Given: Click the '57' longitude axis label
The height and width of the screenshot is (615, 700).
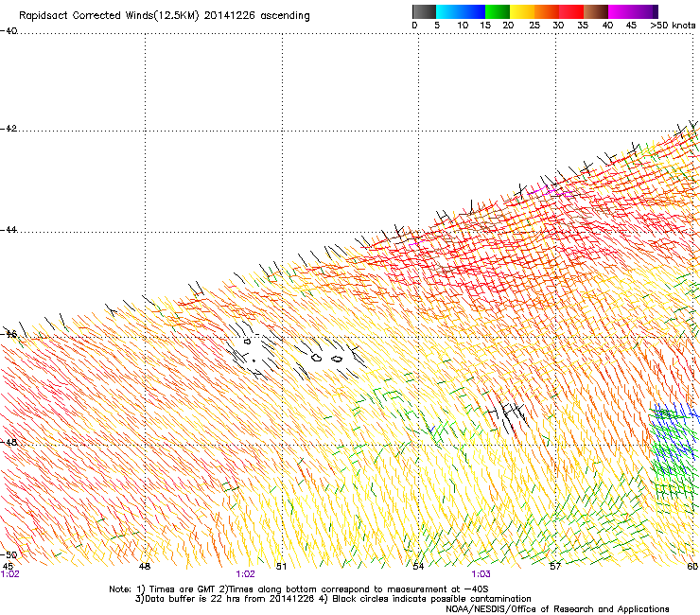Looking at the screenshot, I should (x=555, y=566).
